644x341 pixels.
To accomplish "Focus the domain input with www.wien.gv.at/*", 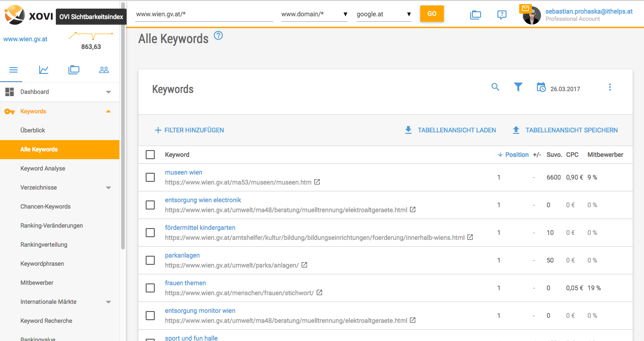I will tap(204, 15).
